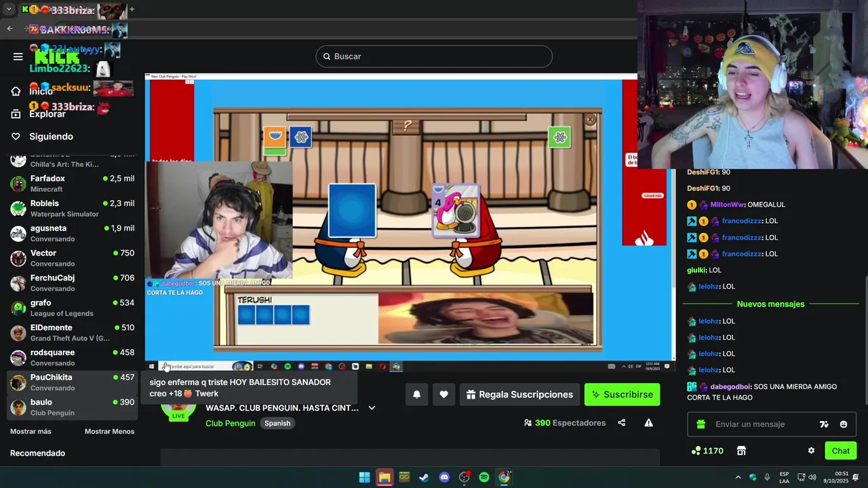
Task: Open the Club Penguin category link
Action: click(231, 423)
